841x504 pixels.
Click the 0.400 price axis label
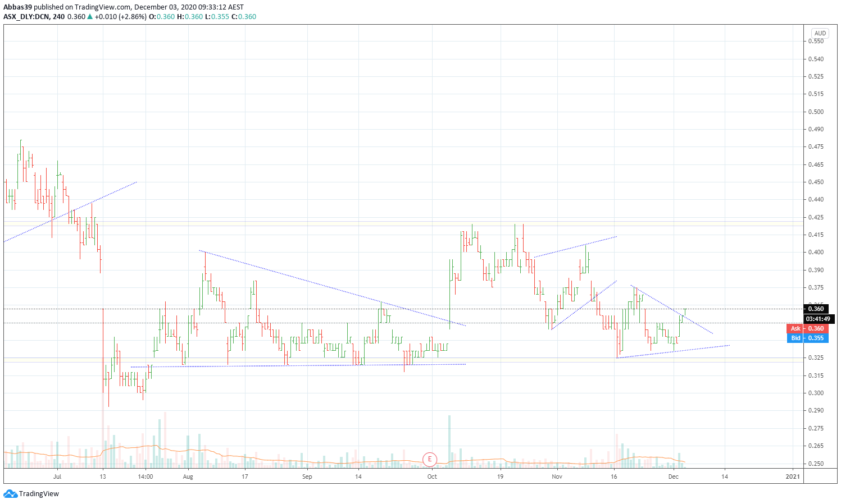click(x=816, y=252)
